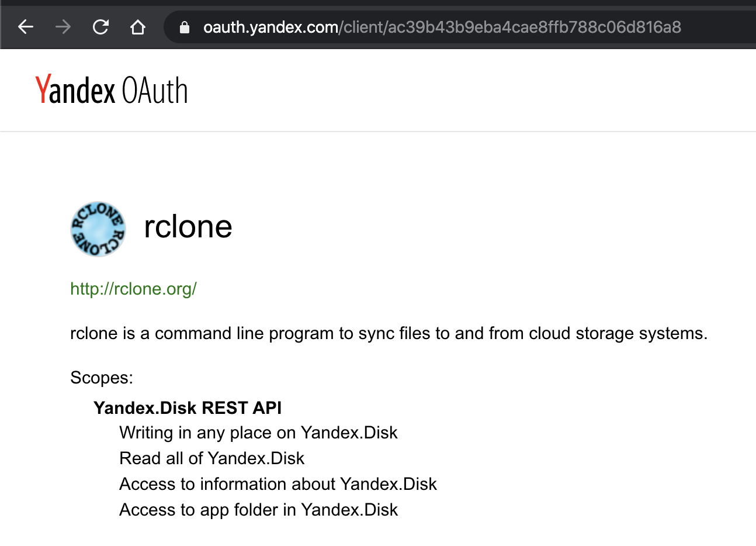Click 'Writing in any place on Yandex.Disk' scope
The width and height of the screenshot is (756, 546).
259,433
